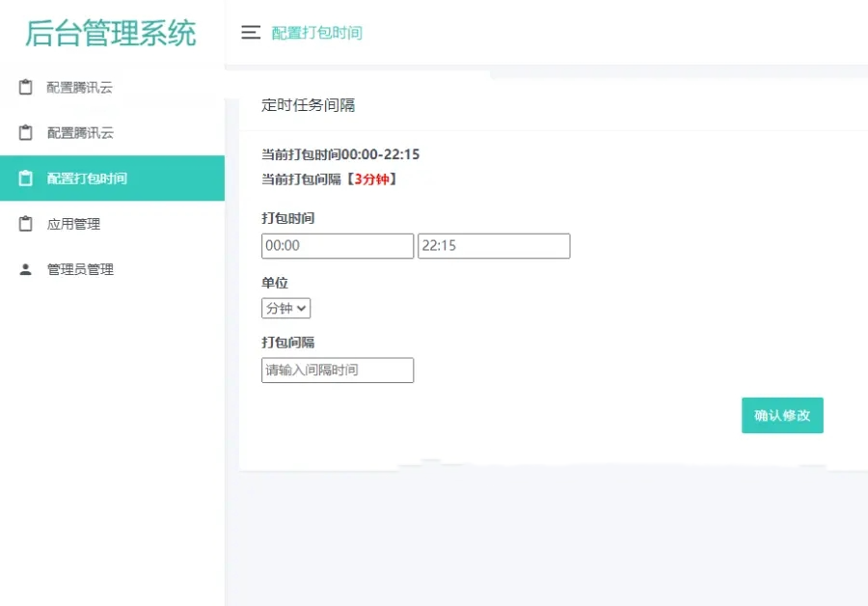This screenshot has width=868, height=606.
Task: Focus the start time field 00:00
Action: tap(338, 246)
